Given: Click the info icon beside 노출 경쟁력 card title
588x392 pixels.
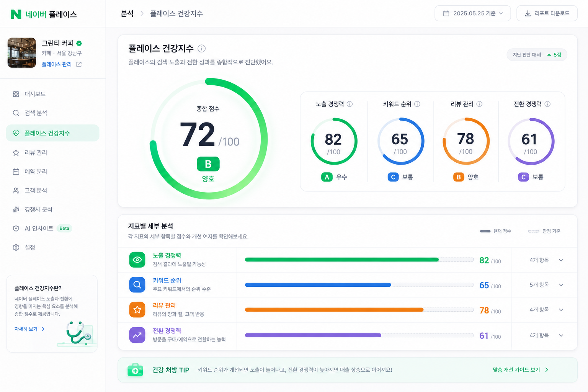Looking at the screenshot, I should 350,104.
